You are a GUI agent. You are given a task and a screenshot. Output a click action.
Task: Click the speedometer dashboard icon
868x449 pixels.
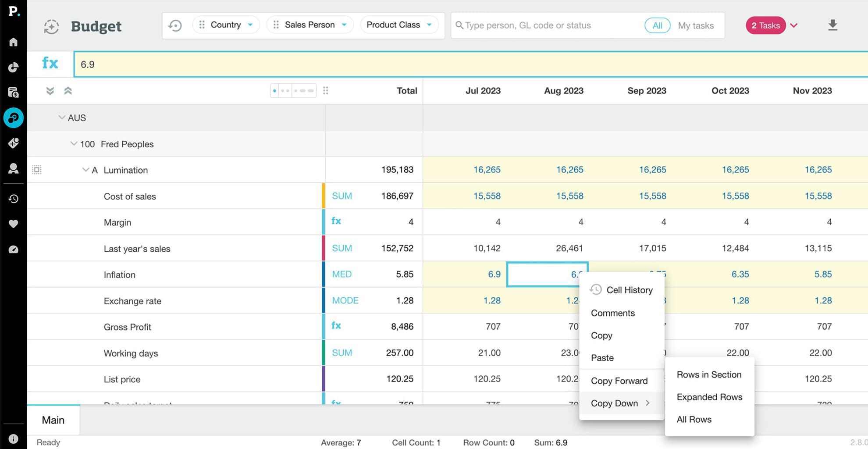pyautogui.click(x=13, y=249)
